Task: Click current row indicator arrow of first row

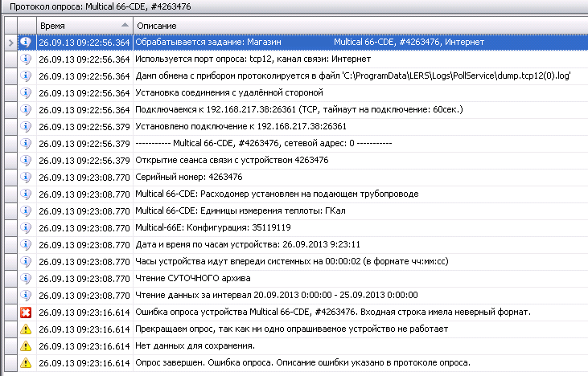Action: point(11,43)
